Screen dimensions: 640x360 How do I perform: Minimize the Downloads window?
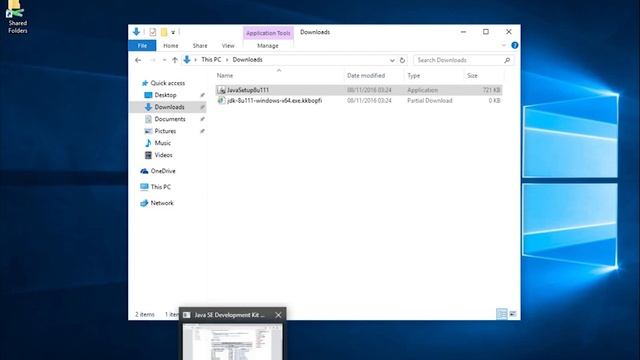coord(463,32)
